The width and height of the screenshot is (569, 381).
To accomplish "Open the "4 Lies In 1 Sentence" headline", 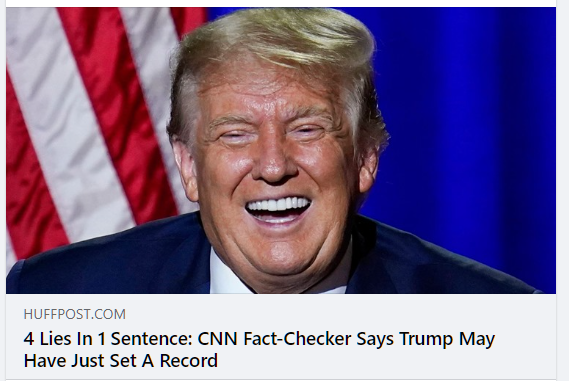I will tap(259, 349).
